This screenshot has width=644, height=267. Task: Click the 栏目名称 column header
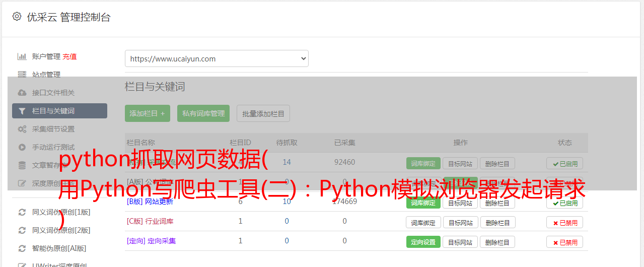tap(141, 143)
